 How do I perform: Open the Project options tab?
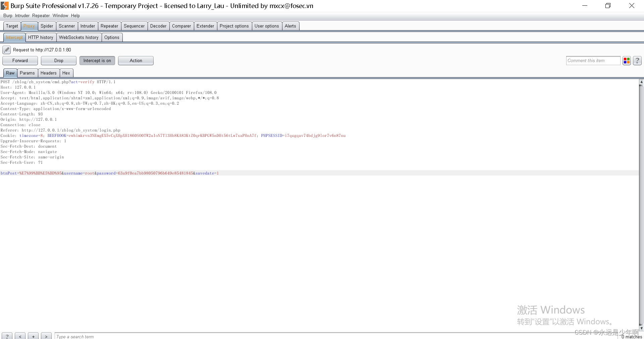234,26
